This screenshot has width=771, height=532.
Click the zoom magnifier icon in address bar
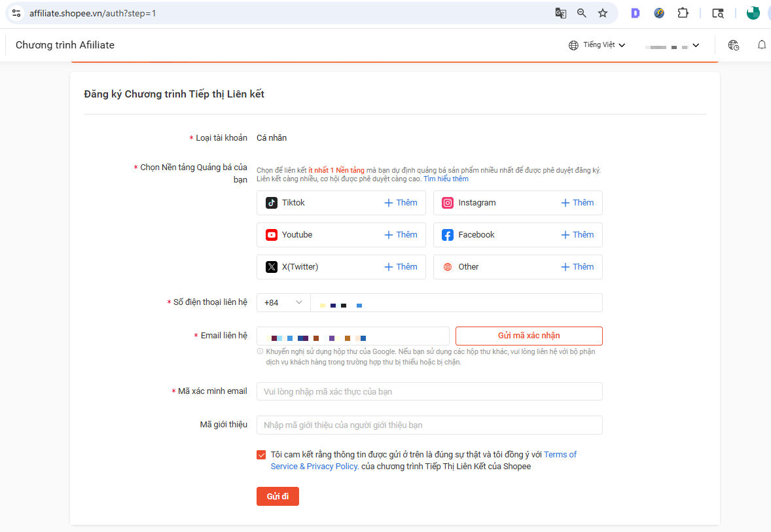tap(582, 13)
